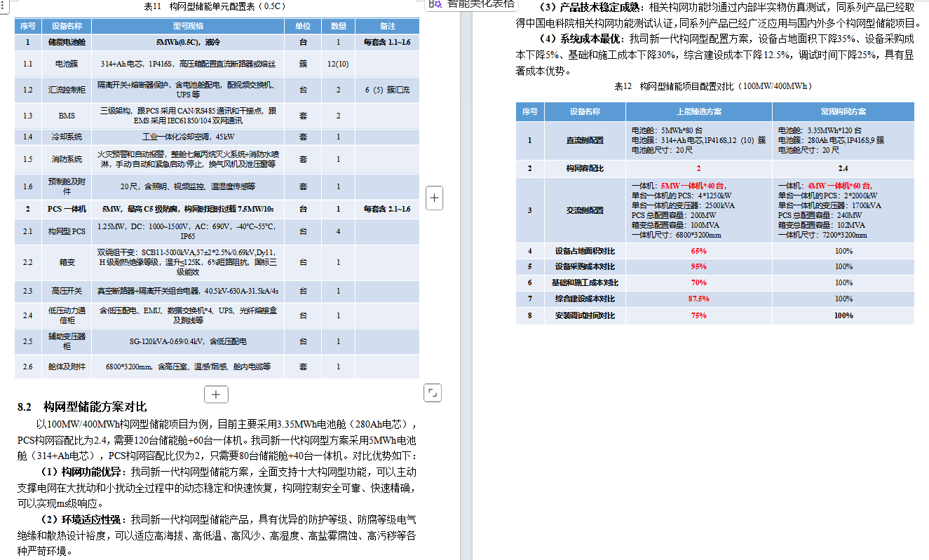Click the table move handle beside 表11 caption
929x560 pixels.
coord(3,4)
